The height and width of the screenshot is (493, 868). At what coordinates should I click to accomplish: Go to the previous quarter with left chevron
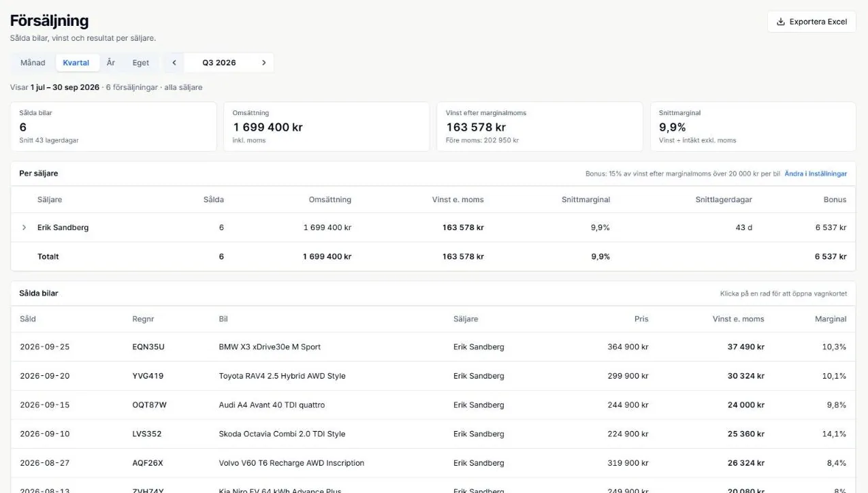(174, 63)
